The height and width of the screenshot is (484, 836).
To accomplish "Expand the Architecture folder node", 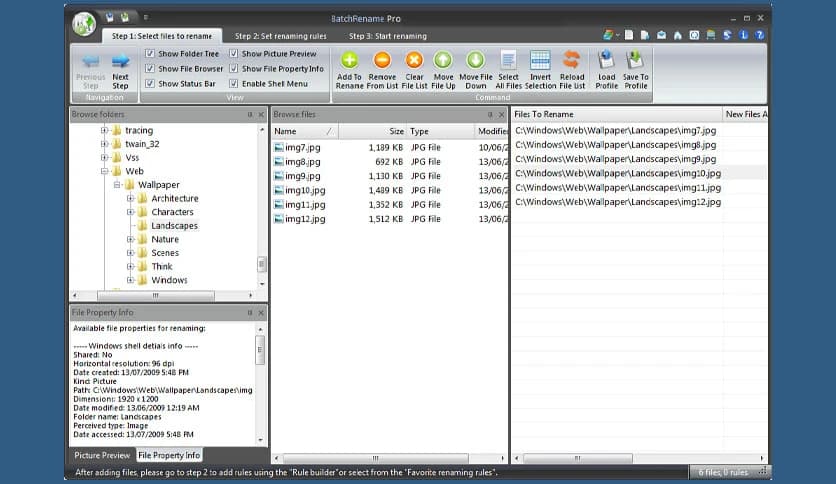I will click(x=130, y=198).
